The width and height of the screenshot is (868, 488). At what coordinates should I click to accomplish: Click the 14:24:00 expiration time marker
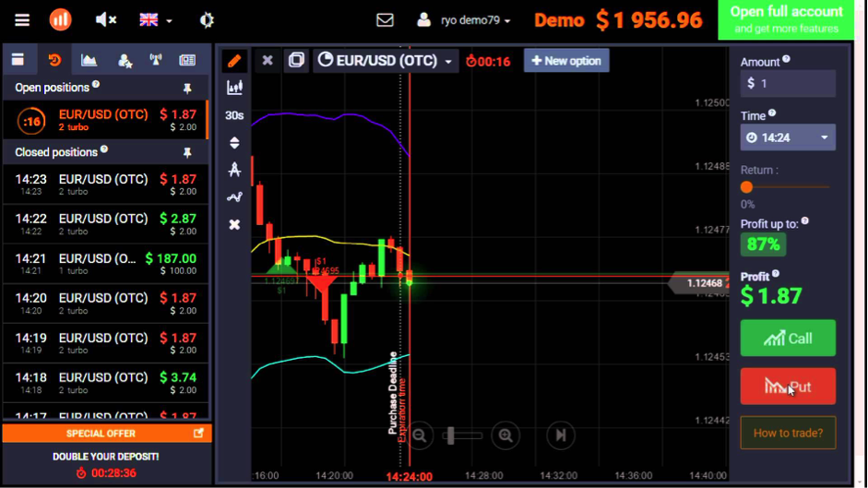coord(409,476)
